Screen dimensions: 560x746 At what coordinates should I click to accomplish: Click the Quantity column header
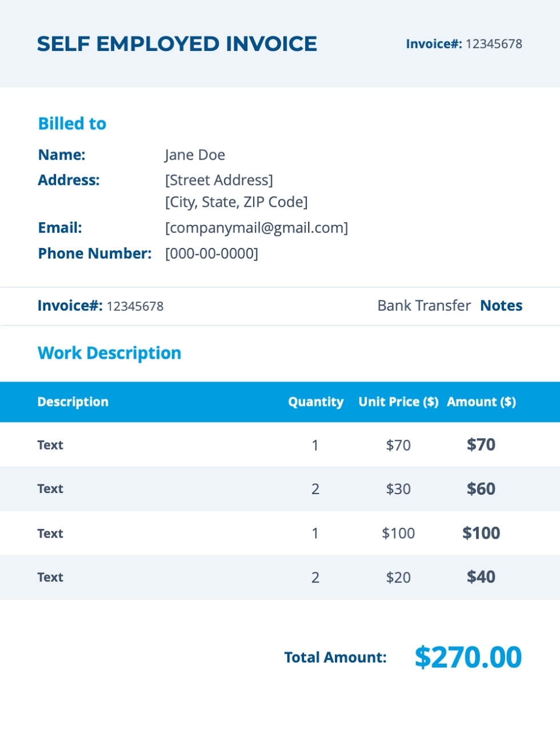point(315,402)
